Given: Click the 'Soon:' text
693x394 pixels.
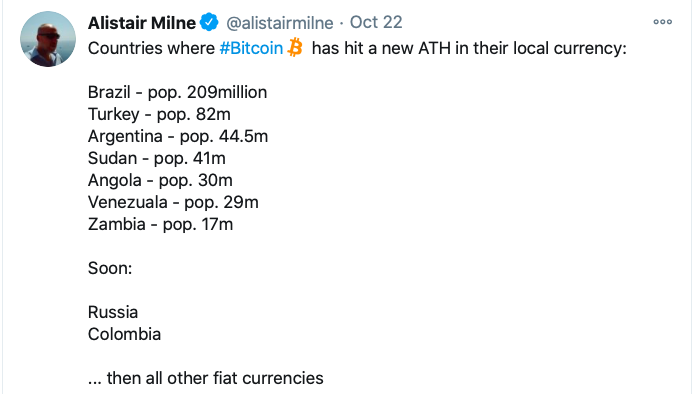Looking at the screenshot, I should pyautogui.click(x=110, y=268).
